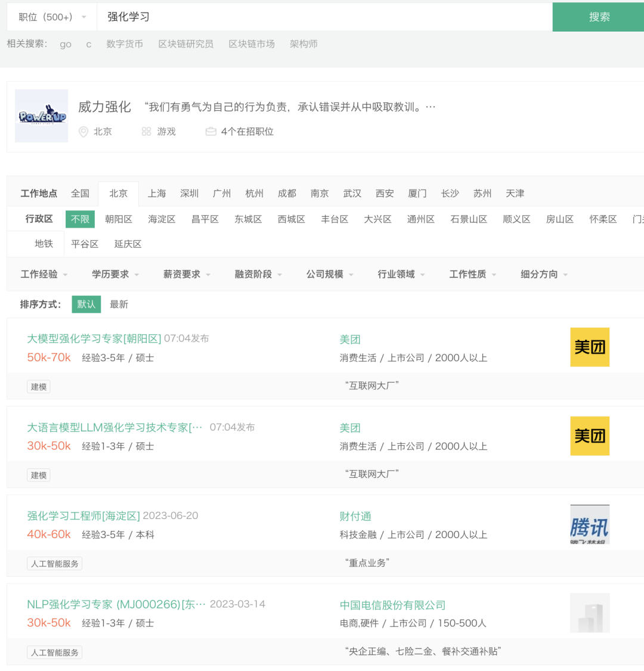Click related search '架构师'
Viewport: 644px width, 671px height.
[x=304, y=44]
